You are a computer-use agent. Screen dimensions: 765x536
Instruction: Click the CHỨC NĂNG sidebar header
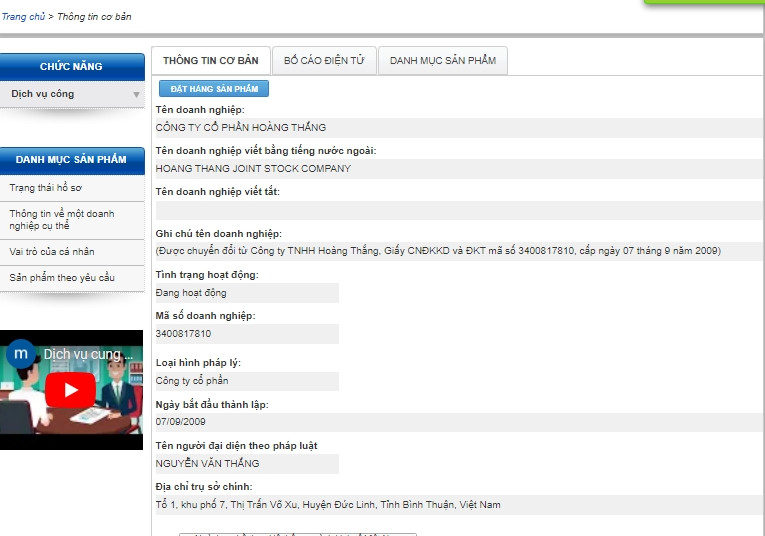coord(71,67)
